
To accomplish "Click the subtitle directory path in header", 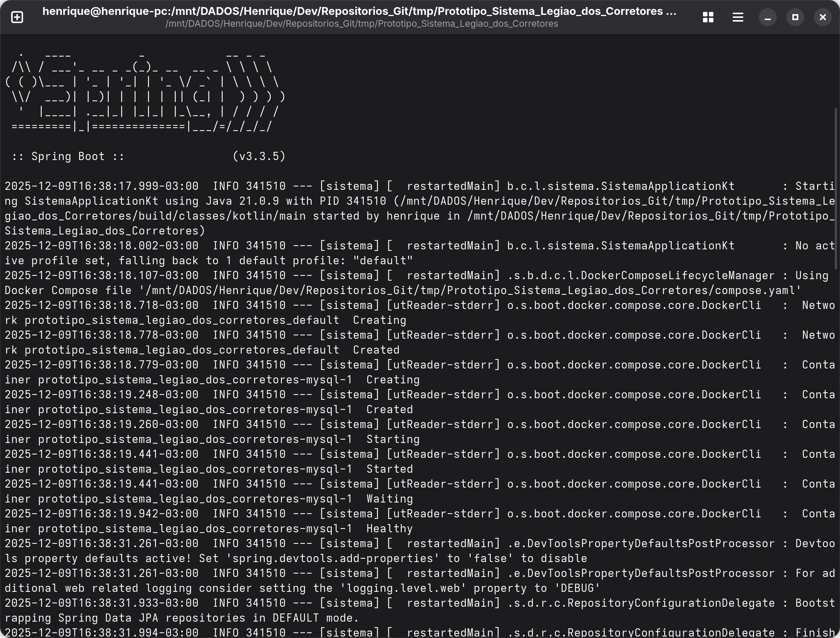I will [x=361, y=23].
